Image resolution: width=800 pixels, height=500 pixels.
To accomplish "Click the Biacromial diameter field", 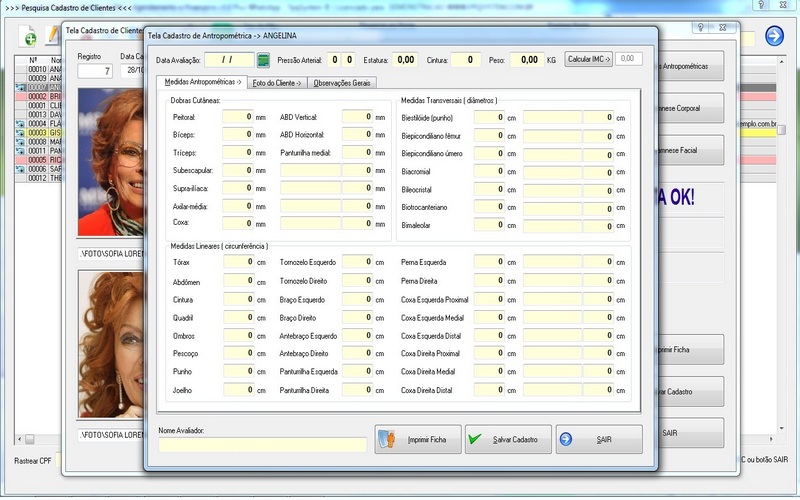I will [x=489, y=171].
